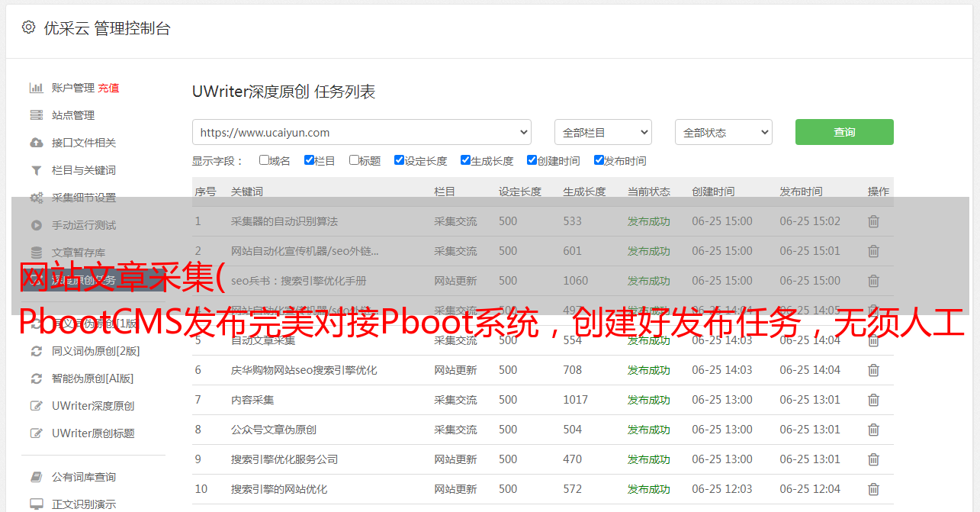Click generated length 1060 cell
The height and width of the screenshot is (512, 980).
coord(576,281)
